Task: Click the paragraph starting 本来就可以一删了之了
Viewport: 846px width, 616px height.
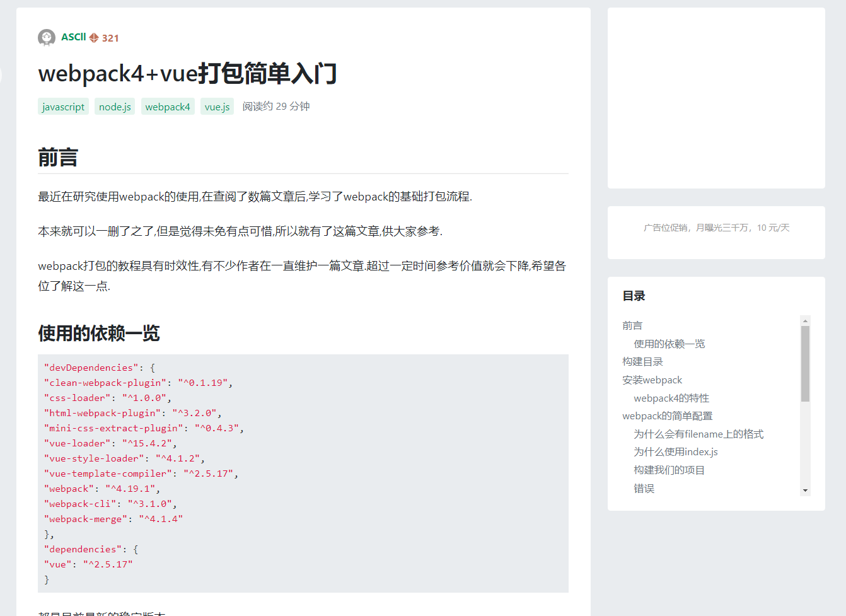Action: pos(240,231)
